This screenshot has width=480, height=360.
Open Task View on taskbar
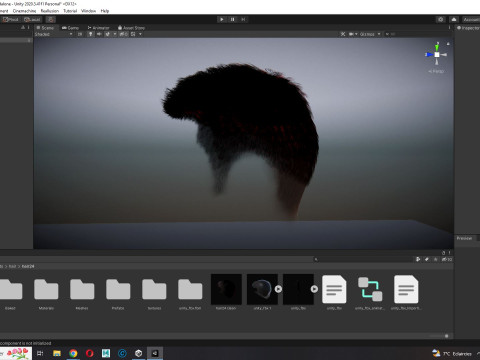40,353
